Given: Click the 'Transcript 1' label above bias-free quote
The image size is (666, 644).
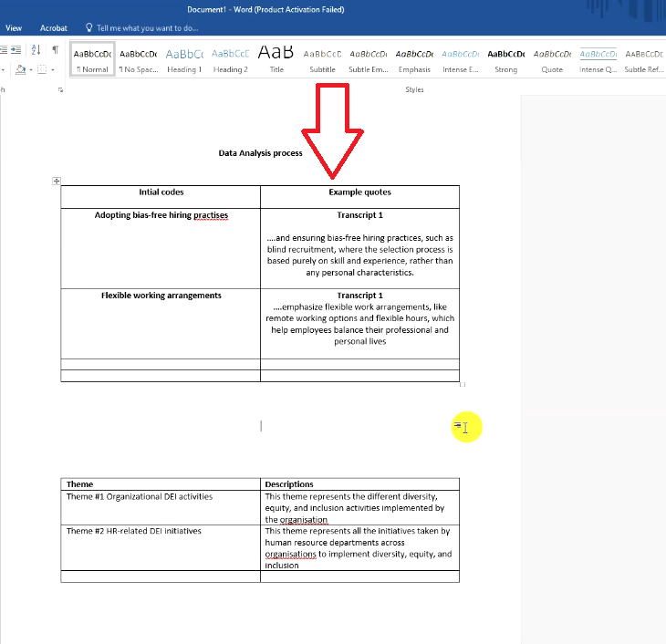Looking at the screenshot, I should (359, 215).
